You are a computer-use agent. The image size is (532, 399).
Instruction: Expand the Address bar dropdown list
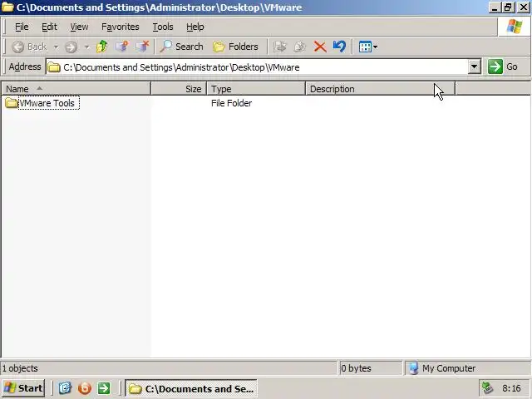[x=475, y=66]
